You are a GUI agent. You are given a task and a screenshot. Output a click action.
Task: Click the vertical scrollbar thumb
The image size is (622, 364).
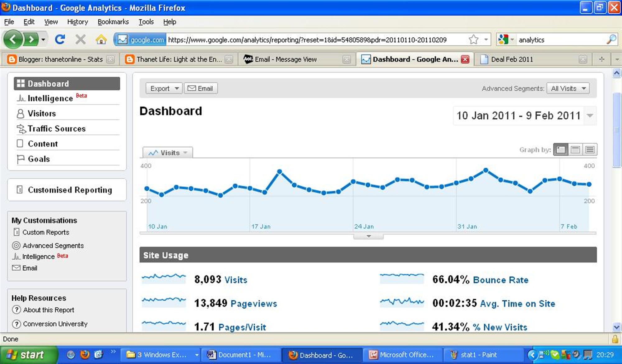(616, 130)
